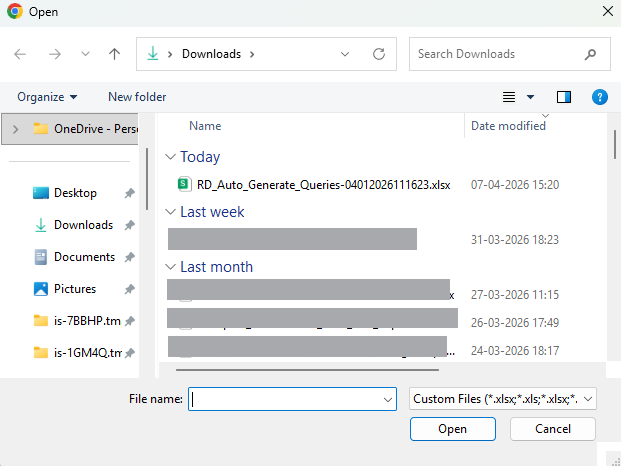Open the Organize menu
Viewport: 621px width, 466px height.
[x=47, y=97]
